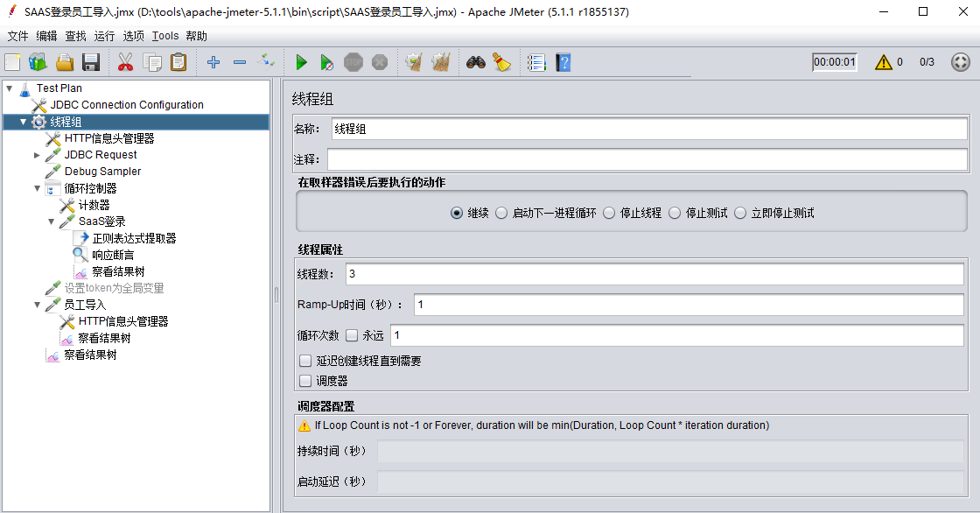Expand the JDBC Request node arrow
Image resolution: width=980 pixels, height=513 pixels.
[x=37, y=155]
